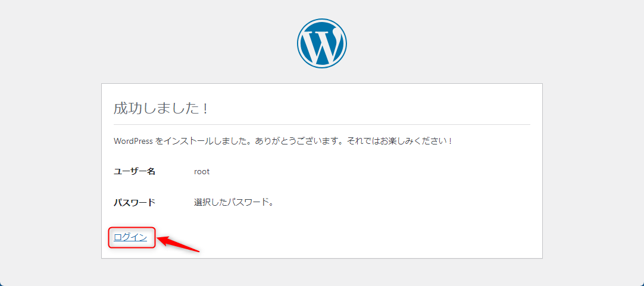The width and height of the screenshot is (644, 286).
Task: Click the dark rounded corner at bottom left
Action: click(x=2, y=284)
